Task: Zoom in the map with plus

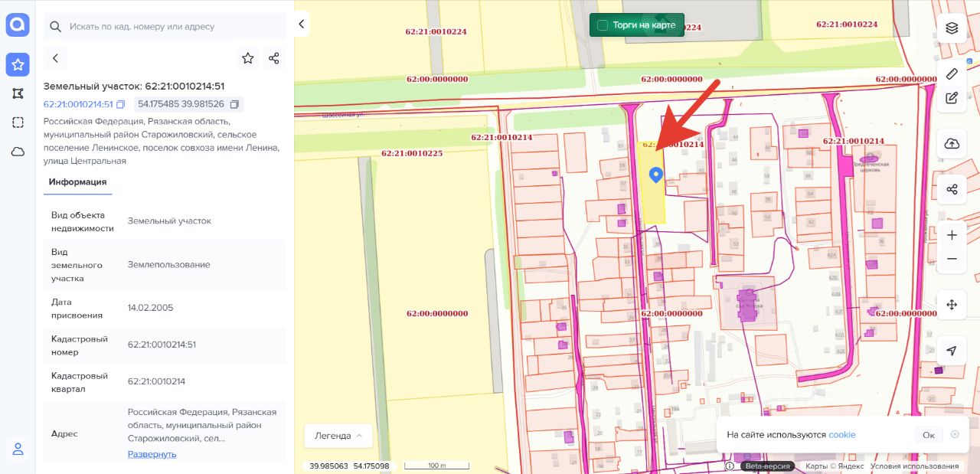Action: tap(952, 235)
